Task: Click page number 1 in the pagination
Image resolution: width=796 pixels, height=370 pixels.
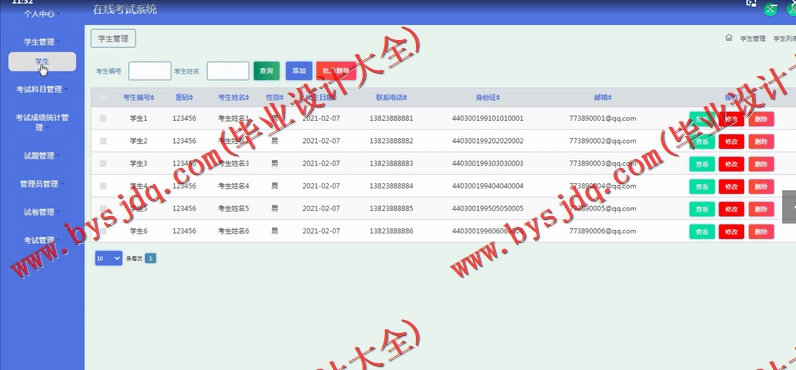Action: [x=150, y=258]
